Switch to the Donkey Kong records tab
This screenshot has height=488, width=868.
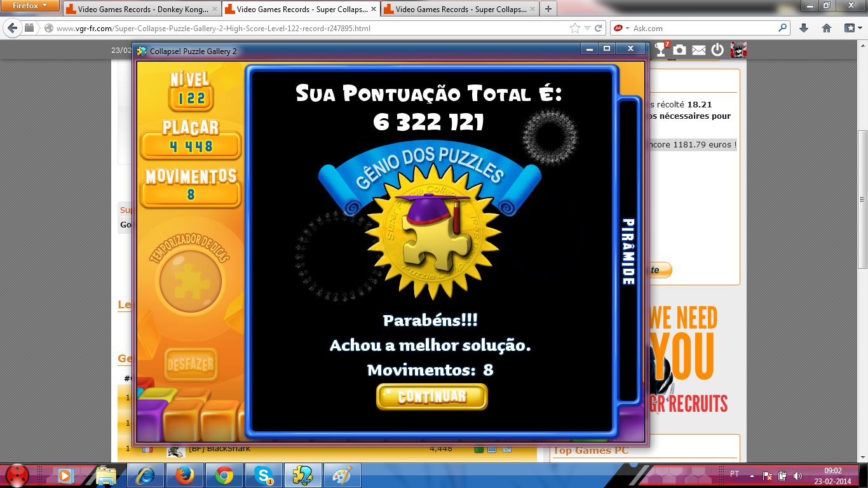tap(142, 9)
